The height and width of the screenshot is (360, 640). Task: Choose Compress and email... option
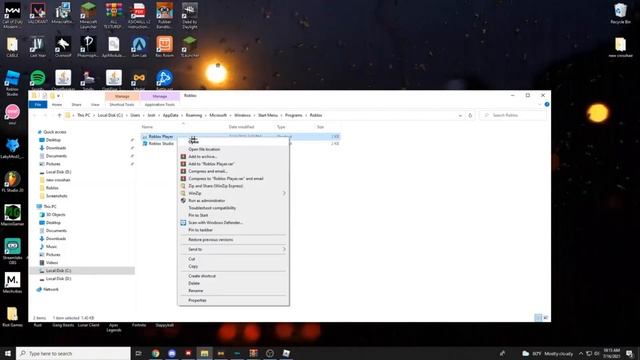[x=207, y=171]
